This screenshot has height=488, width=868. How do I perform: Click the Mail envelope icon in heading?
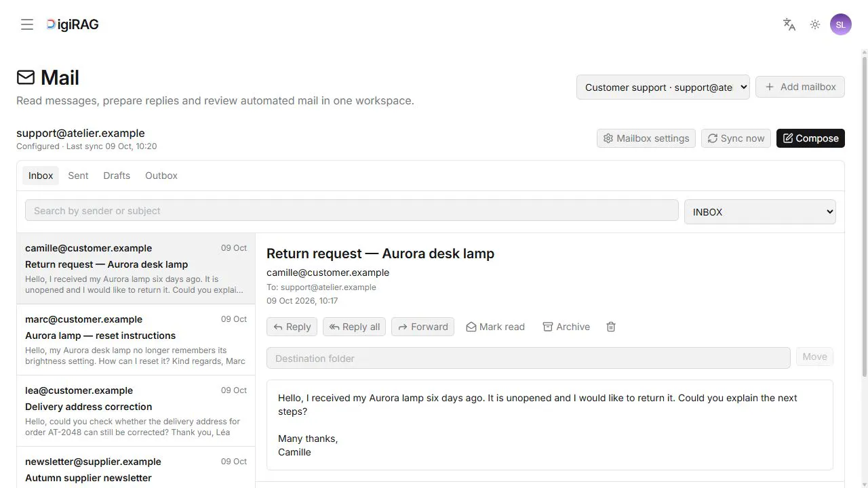[26, 78]
